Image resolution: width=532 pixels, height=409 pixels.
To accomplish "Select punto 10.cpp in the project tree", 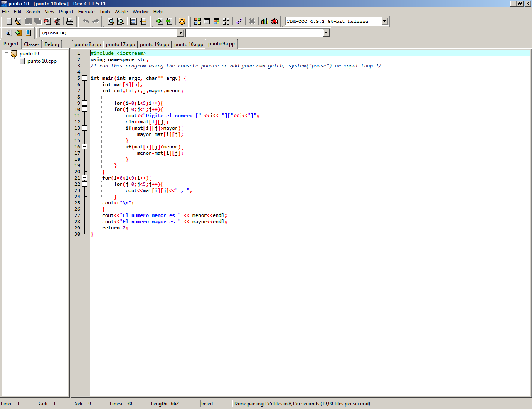I will (x=42, y=61).
